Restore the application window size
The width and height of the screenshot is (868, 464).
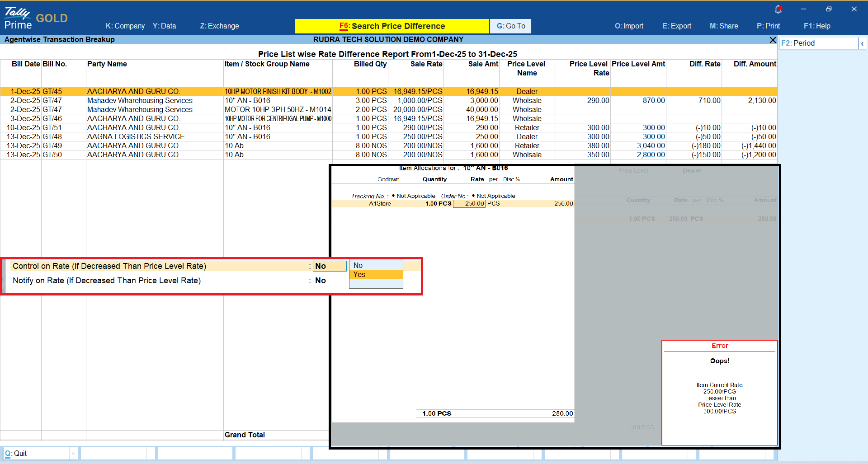click(829, 9)
